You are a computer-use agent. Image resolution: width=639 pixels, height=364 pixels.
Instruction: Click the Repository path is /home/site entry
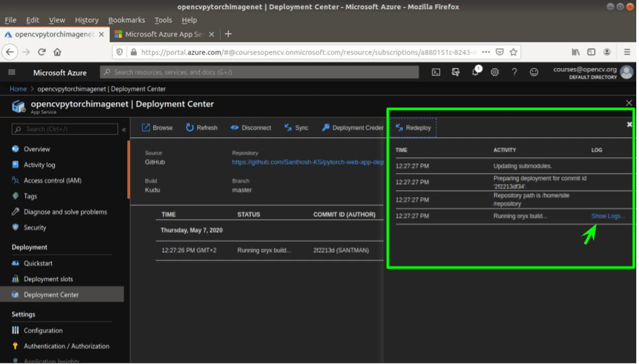click(531, 199)
